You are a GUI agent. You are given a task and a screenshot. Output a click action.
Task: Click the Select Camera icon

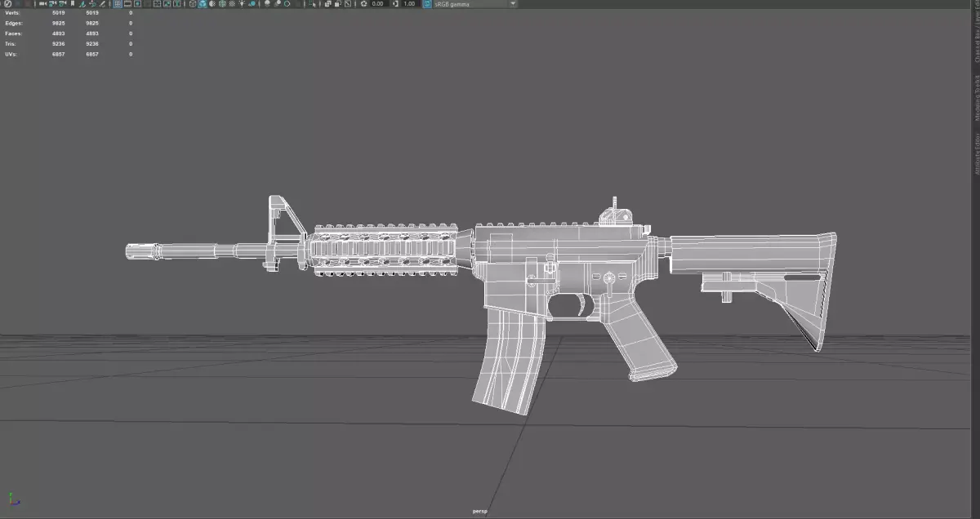[42, 4]
